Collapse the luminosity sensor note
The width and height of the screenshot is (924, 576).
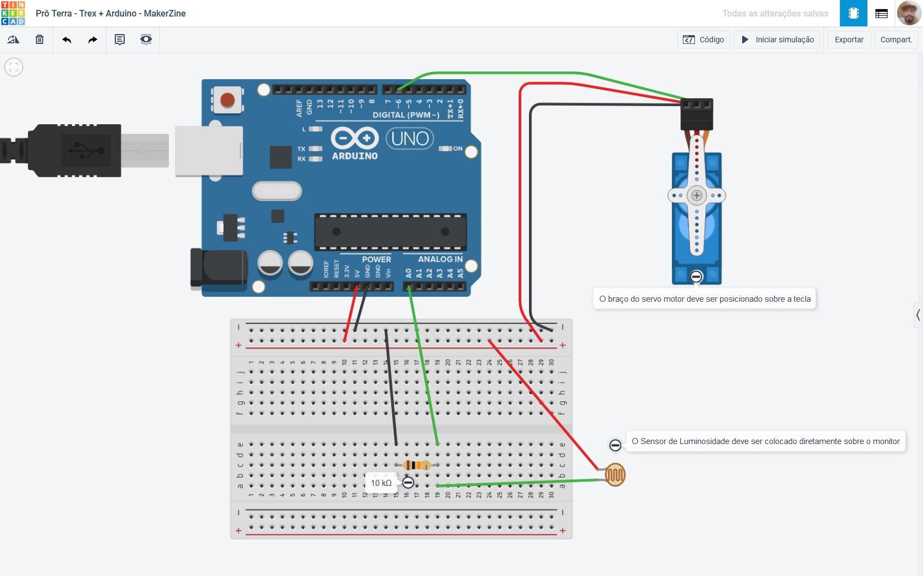(x=615, y=445)
